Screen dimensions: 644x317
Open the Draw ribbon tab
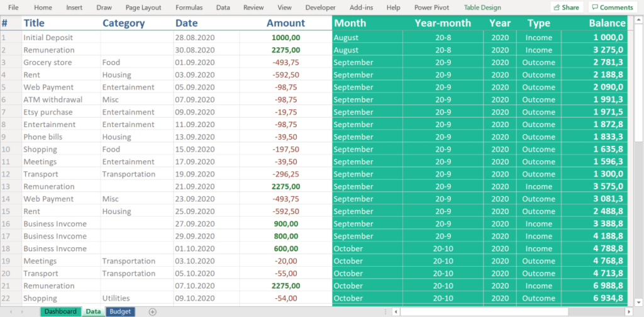(x=104, y=8)
